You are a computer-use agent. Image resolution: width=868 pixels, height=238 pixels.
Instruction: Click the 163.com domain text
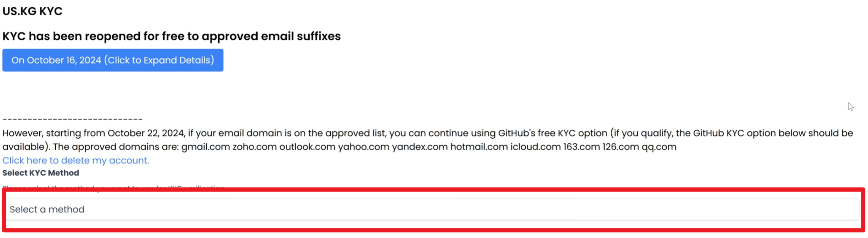pos(582,147)
